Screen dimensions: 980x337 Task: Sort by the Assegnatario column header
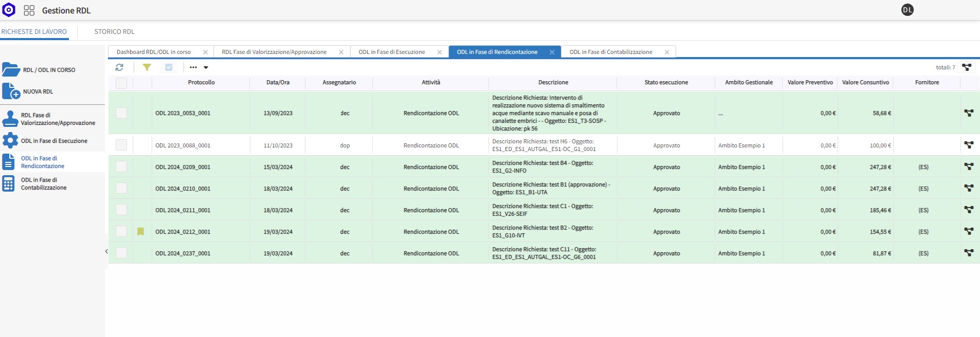click(x=339, y=82)
